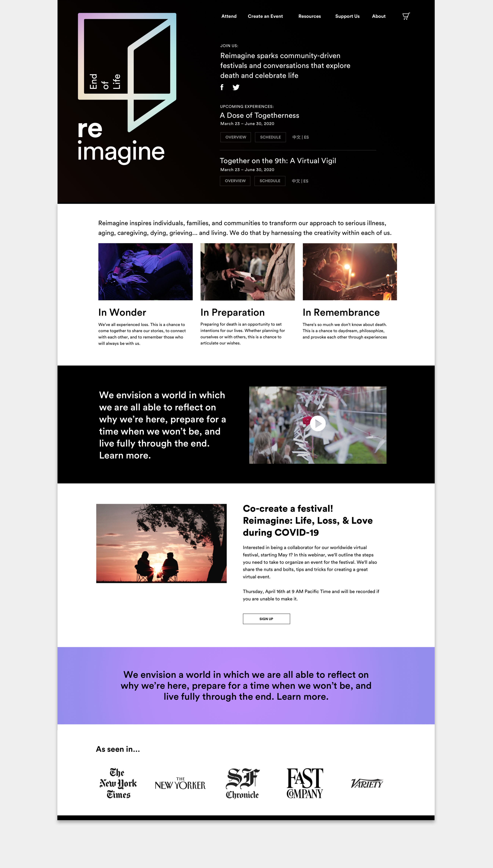Image resolution: width=493 pixels, height=868 pixels.
Task: Open the About navigation menu item
Action: point(379,16)
